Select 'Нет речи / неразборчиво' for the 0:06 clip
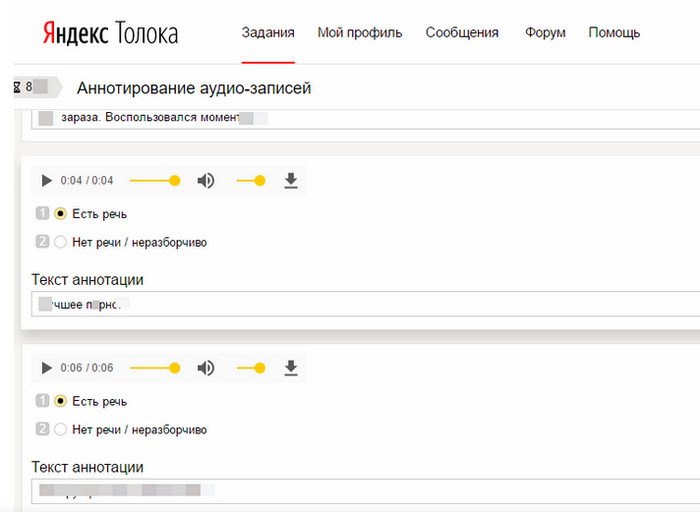 60,429
